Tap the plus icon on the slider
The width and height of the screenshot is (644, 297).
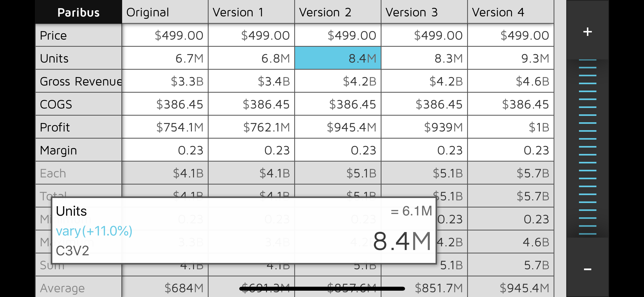[x=587, y=32]
